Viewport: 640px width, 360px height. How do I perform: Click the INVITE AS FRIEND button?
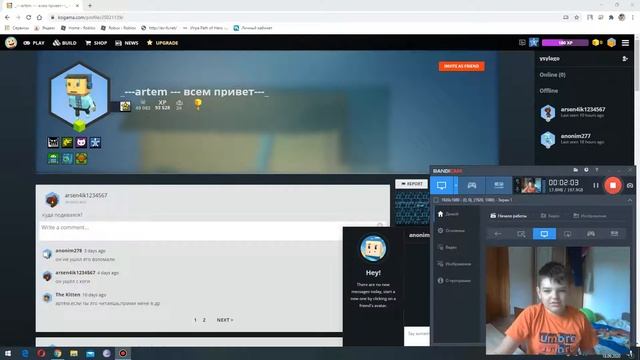tap(462, 66)
